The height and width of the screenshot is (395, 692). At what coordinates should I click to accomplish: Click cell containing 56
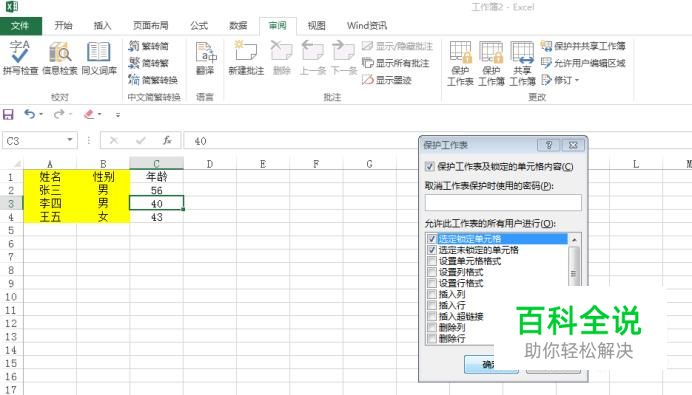click(156, 190)
